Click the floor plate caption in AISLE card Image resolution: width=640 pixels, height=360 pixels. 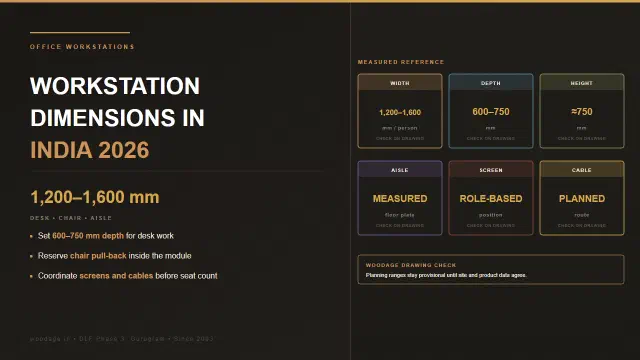(400, 215)
